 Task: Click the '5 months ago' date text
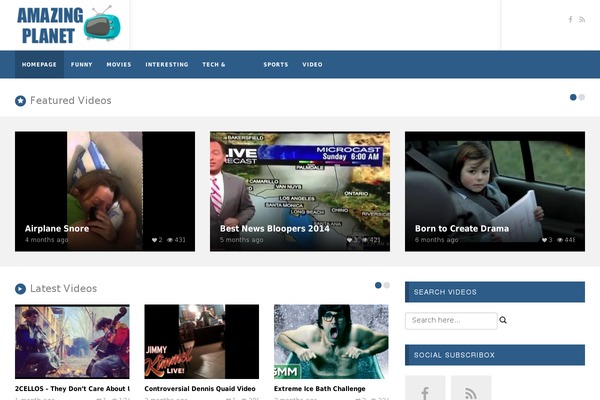(241, 240)
